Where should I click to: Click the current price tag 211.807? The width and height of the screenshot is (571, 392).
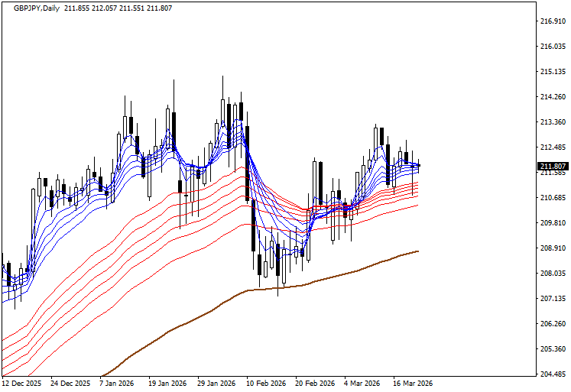click(552, 167)
